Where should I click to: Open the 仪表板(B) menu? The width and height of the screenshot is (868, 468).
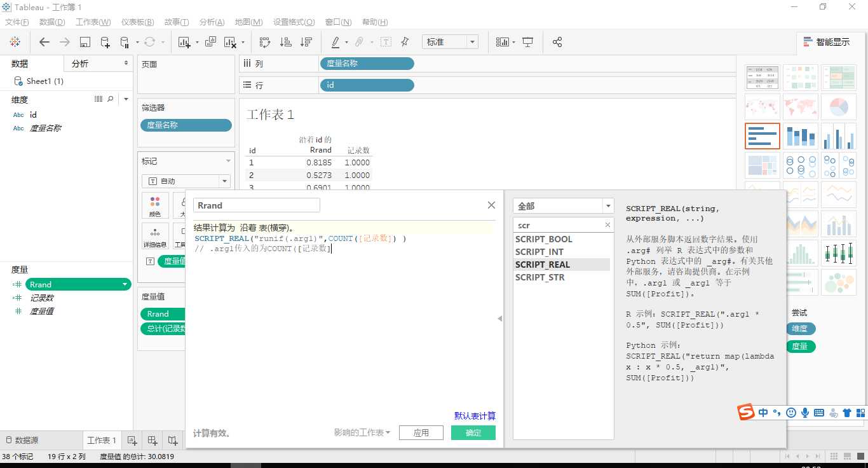(137, 22)
